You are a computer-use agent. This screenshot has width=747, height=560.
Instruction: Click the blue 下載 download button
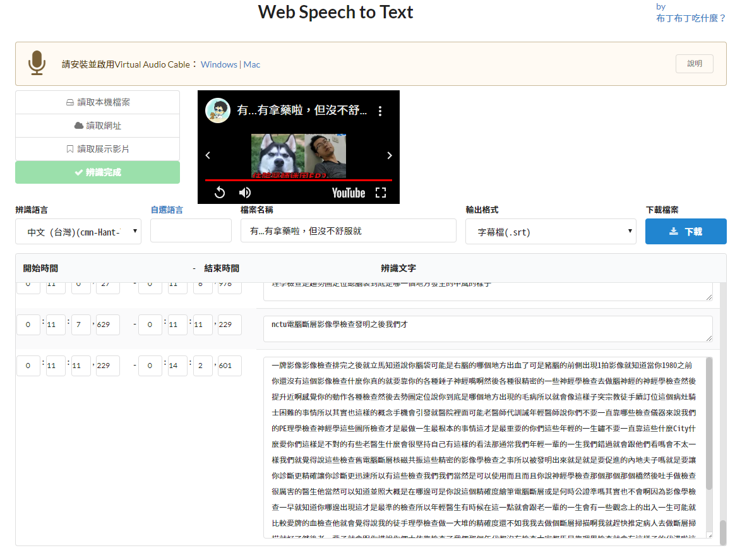686,232
